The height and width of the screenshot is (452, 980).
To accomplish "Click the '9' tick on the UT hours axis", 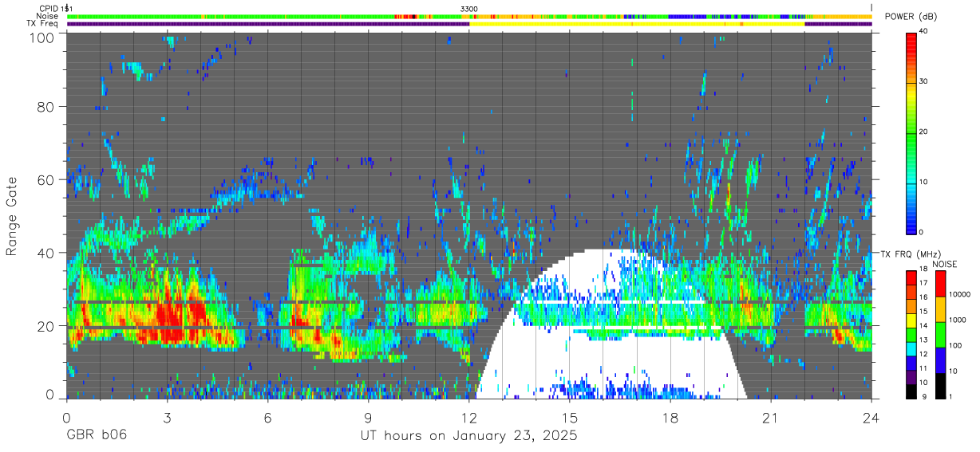I will (368, 417).
